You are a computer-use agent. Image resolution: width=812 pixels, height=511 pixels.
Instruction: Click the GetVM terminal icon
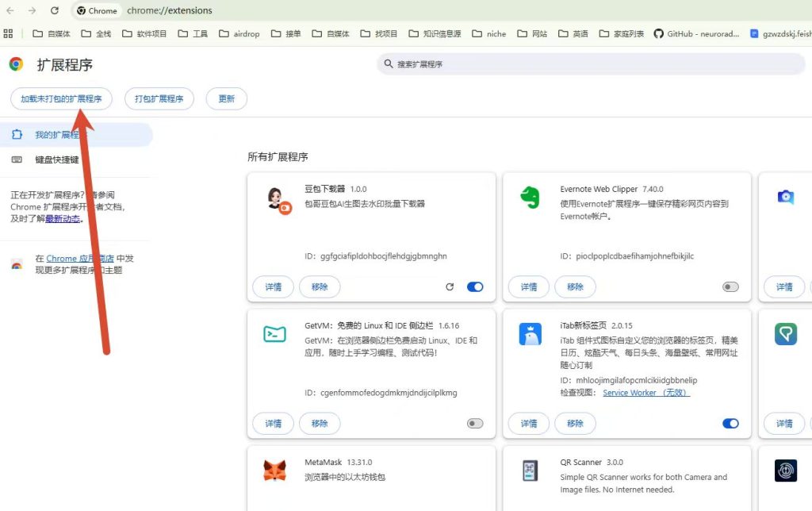click(x=274, y=334)
